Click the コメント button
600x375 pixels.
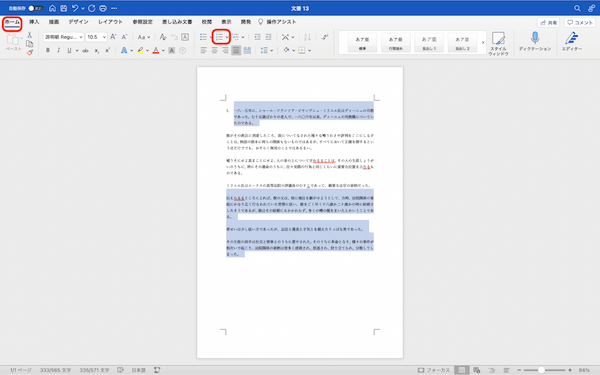click(x=580, y=23)
